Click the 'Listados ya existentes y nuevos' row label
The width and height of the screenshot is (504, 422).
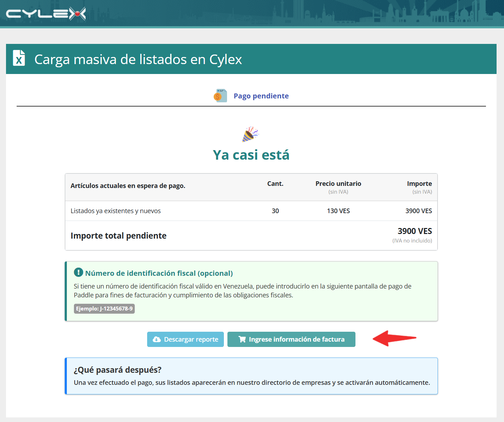coord(116,211)
